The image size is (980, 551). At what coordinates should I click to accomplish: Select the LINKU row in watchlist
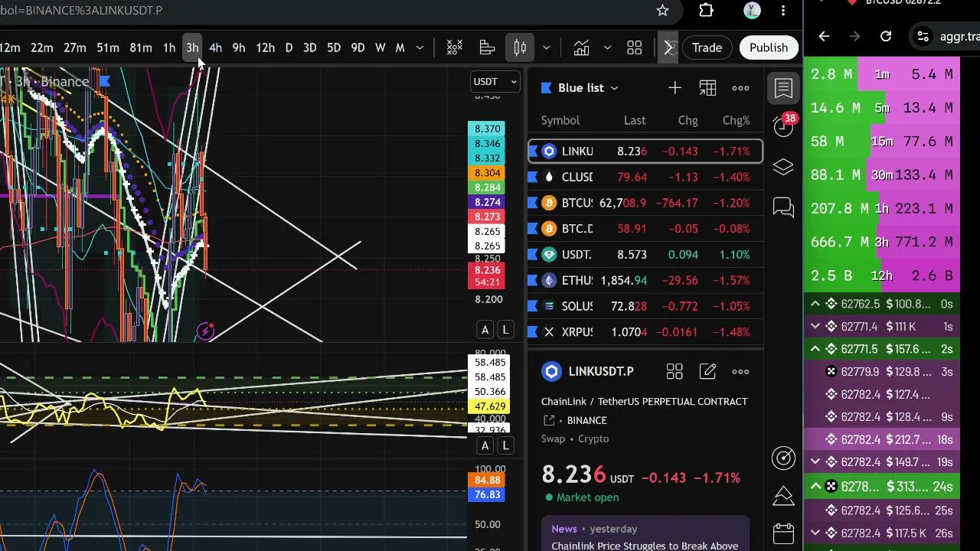[x=645, y=152]
